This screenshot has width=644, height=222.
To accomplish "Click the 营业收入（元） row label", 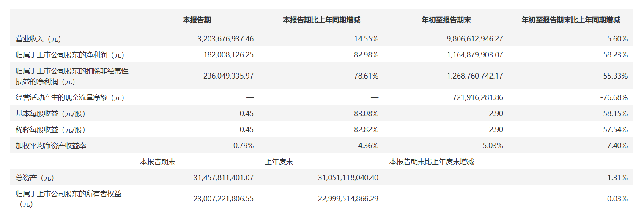I will pyautogui.click(x=38, y=39).
